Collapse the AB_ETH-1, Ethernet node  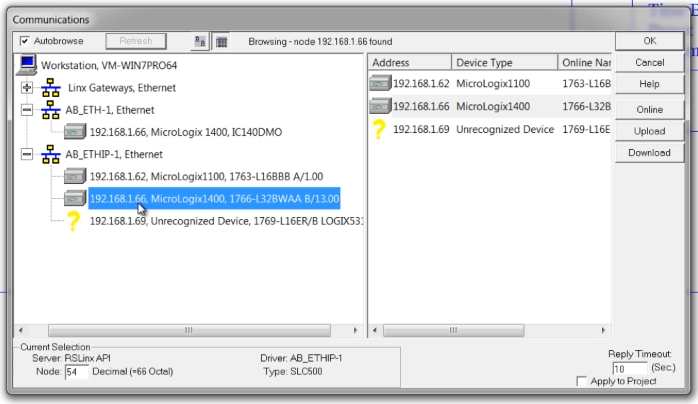coord(27,110)
